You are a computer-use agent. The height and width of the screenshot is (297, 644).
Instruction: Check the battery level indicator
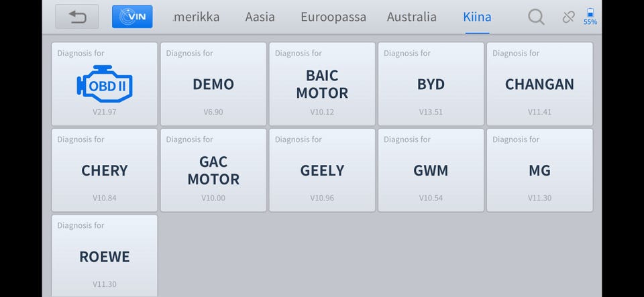click(x=590, y=17)
